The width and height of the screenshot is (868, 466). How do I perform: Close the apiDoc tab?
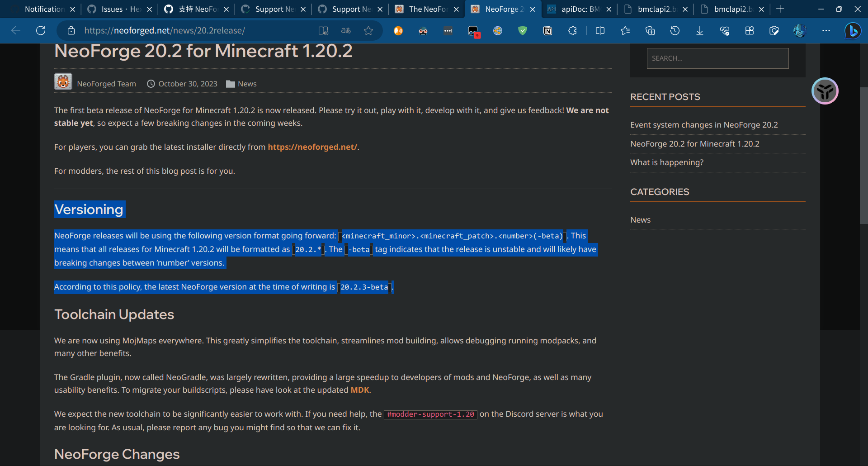609,9
